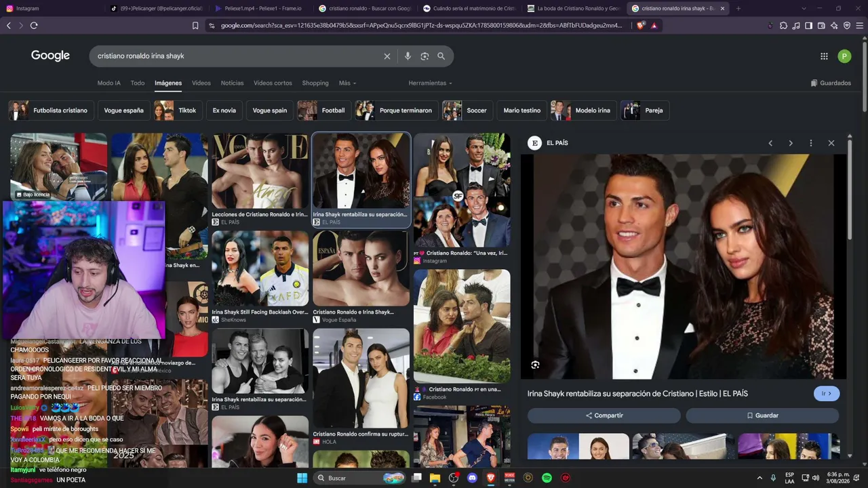Click the Google search input field

coord(237,56)
